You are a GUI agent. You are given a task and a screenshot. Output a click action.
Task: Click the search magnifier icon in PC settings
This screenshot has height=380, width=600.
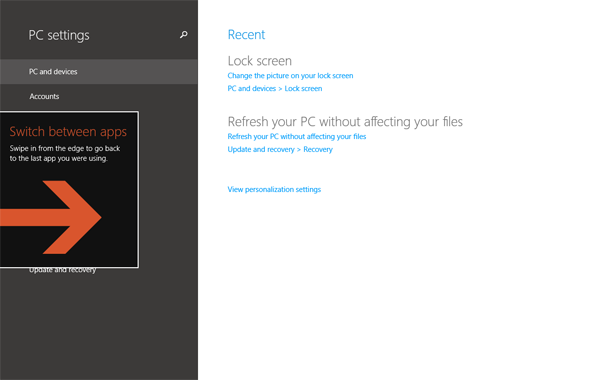click(184, 35)
